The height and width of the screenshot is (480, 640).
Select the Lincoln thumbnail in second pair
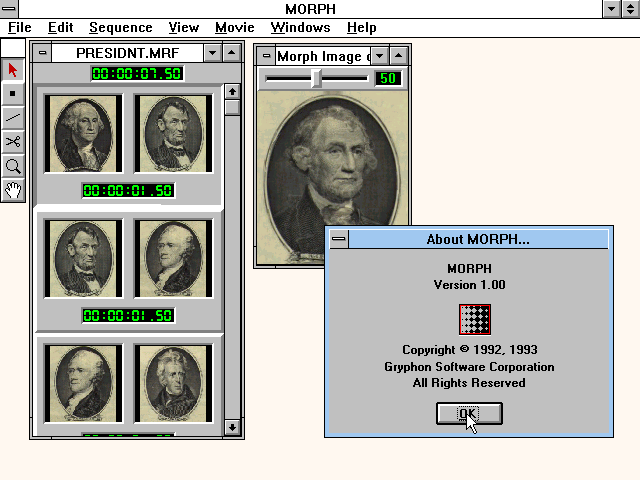point(83,258)
